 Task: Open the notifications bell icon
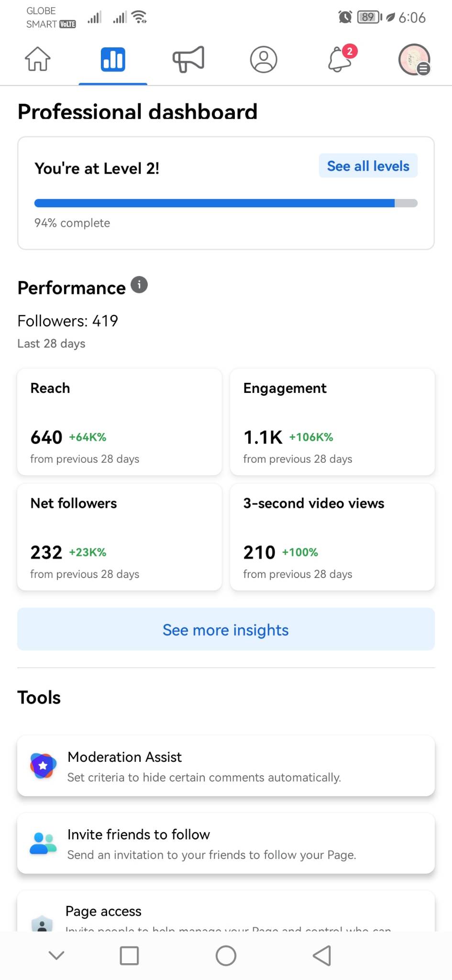340,59
